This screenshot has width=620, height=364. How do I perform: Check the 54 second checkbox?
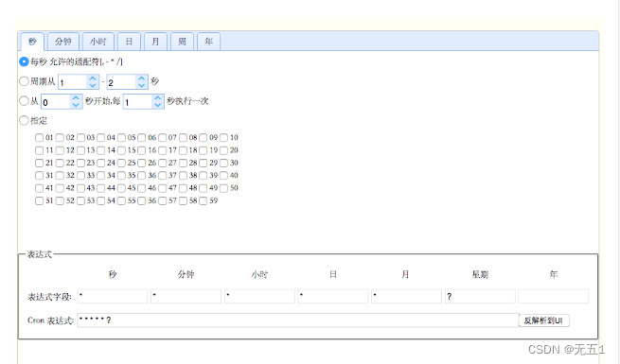pyautogui.click(x=101, y=200)
